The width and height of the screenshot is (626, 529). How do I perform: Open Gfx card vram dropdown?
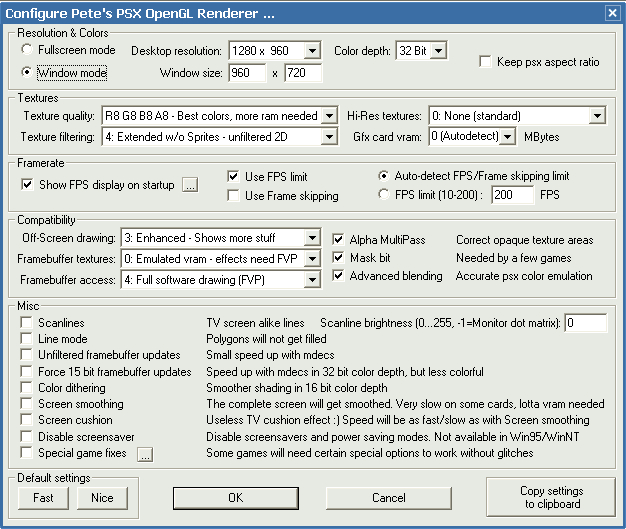(507, 137)
